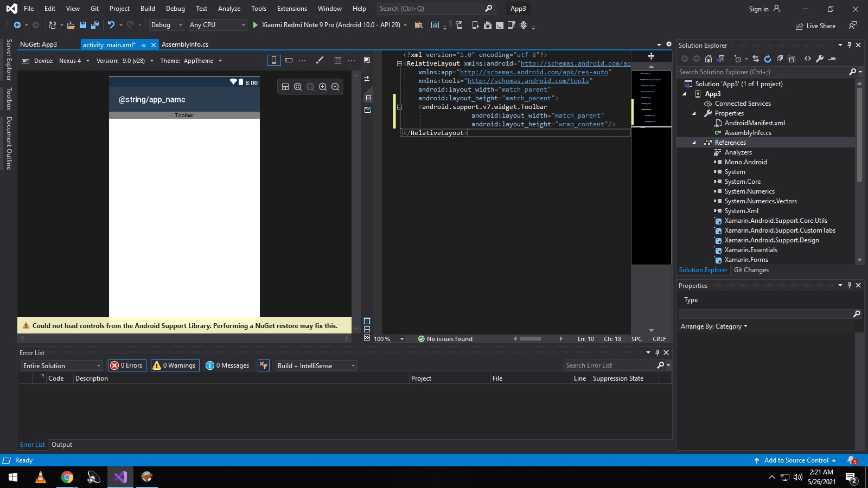Switch to the AssemblyInfo.cs tab
868x488 pixels.
pos(185,44)
